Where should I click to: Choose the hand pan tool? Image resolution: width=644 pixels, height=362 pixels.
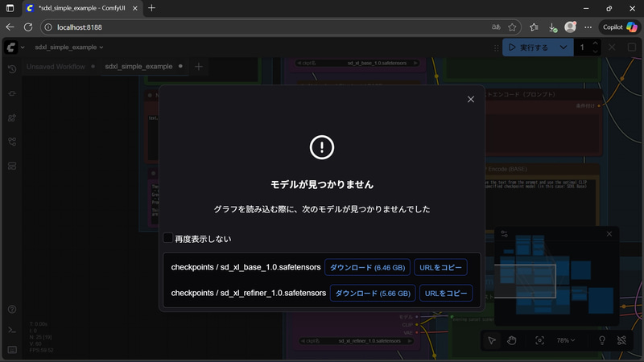point(512,340)
